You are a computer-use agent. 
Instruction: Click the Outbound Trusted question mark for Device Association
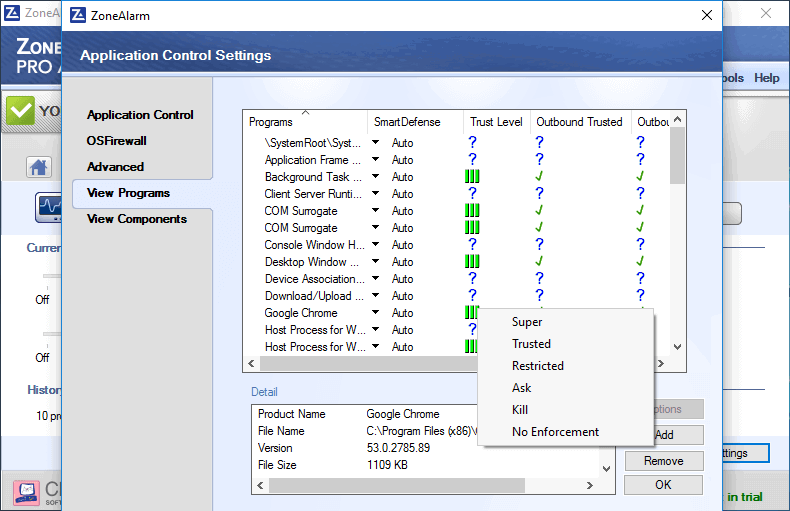point(539,279)
